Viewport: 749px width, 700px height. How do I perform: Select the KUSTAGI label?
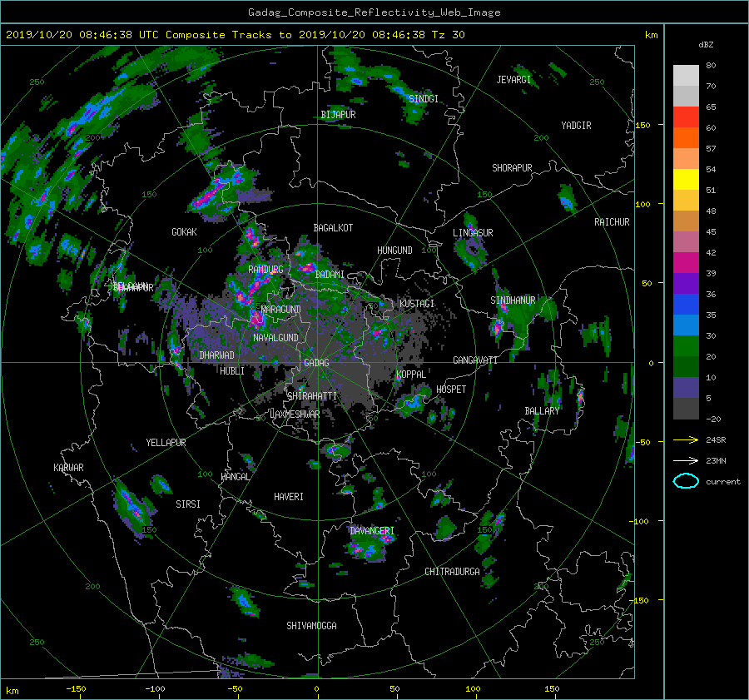(x=417, y=304)
